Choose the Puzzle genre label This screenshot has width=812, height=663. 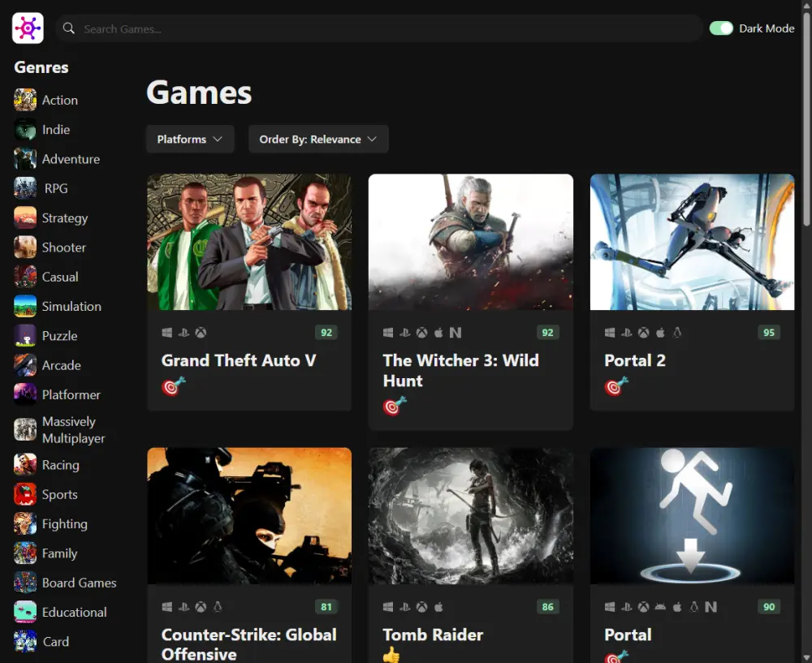[x=59, y=336]
